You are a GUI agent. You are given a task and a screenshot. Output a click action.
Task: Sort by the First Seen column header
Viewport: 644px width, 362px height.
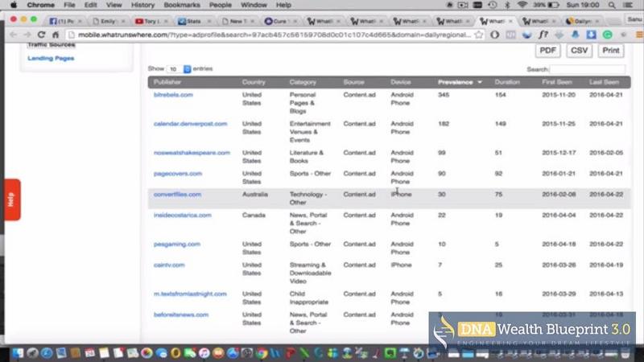(556, 82)
